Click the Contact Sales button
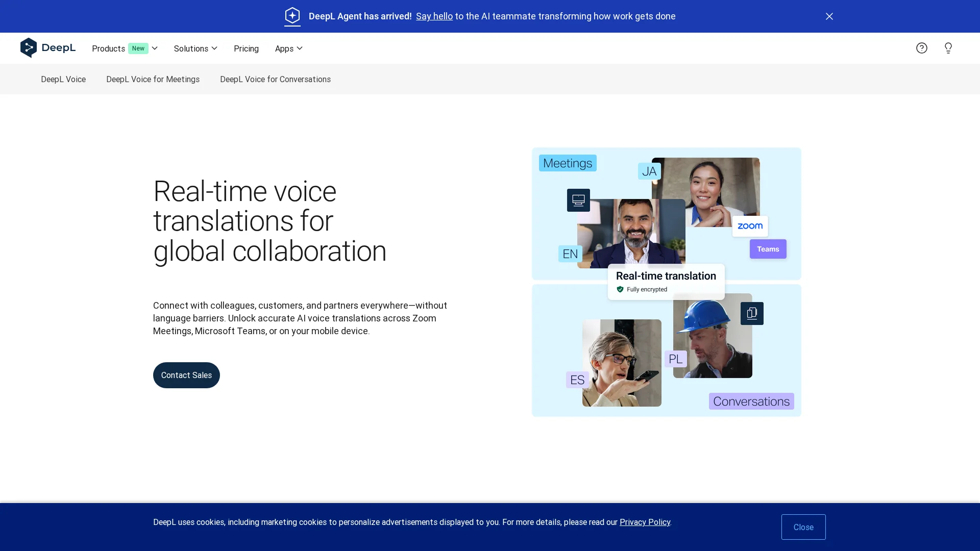The width and height of the screenshot is (980, 551). pyautogui.click(x=186, y=375)
